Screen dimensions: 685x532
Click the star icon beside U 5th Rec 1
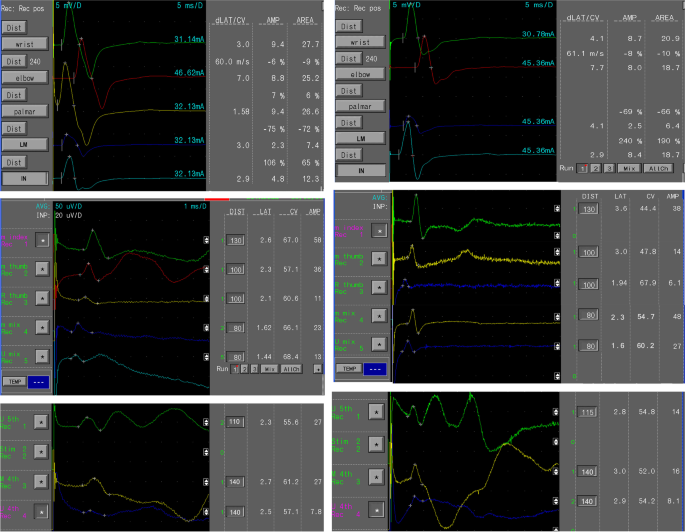(41, 424)
